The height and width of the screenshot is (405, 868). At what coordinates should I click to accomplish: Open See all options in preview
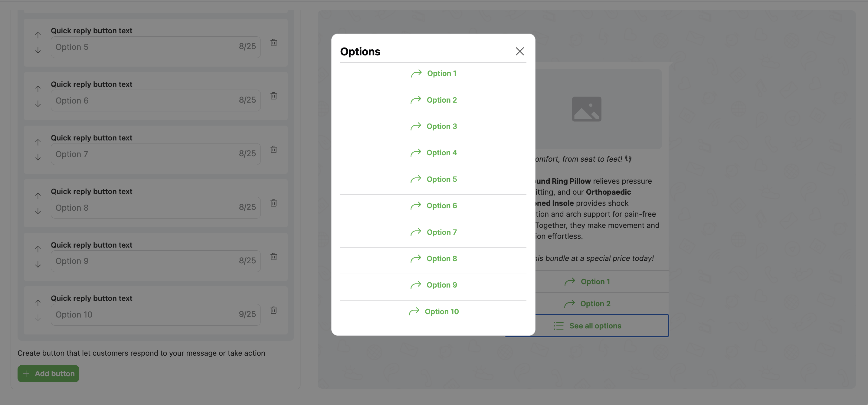[x=595, y=326]
